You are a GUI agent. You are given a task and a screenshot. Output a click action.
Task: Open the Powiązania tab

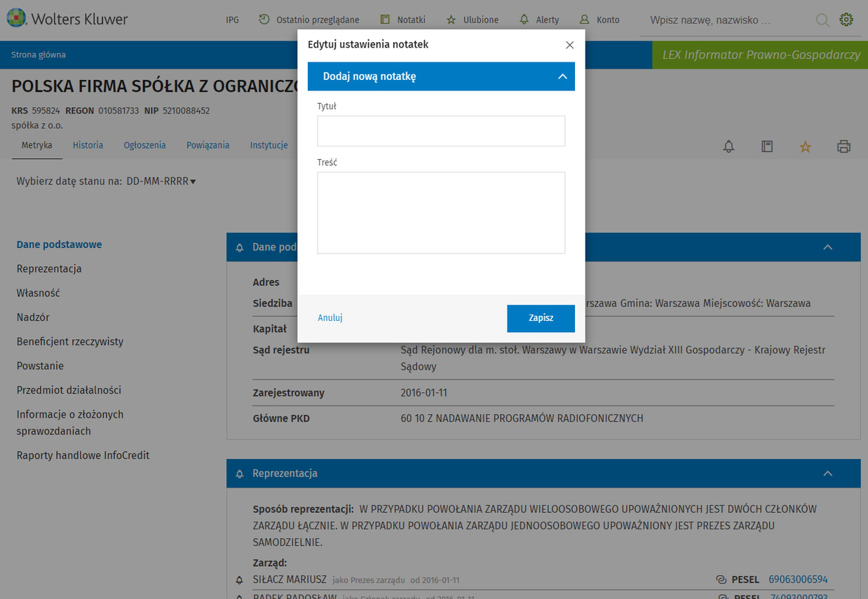point(208,145)
